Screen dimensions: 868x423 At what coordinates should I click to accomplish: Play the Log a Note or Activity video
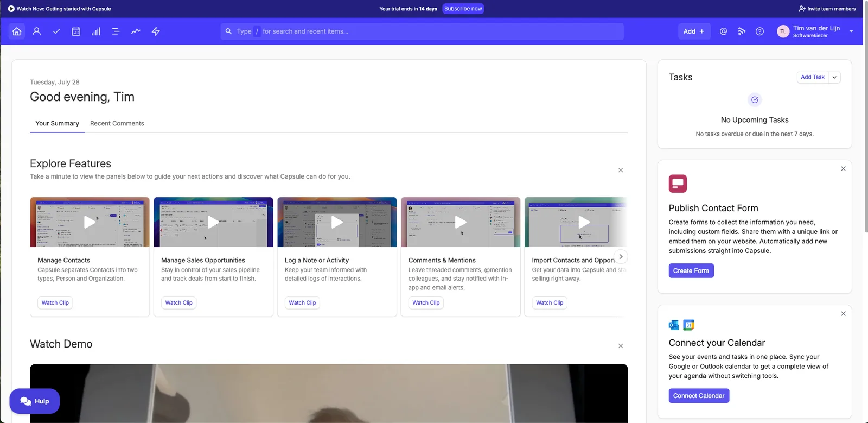[x=337, y=222]
